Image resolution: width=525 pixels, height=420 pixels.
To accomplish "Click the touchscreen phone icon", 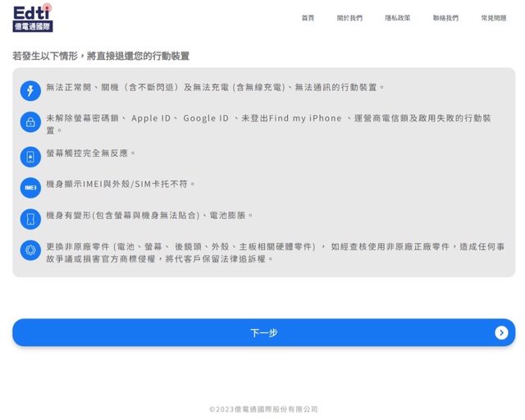I will [x=30, y=156].
